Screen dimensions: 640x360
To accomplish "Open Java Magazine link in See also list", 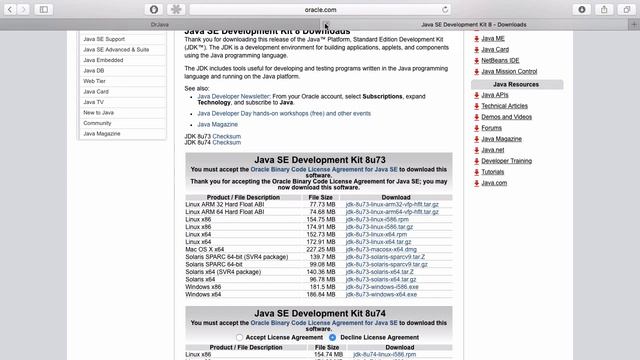I will click(x=218, y=124).
